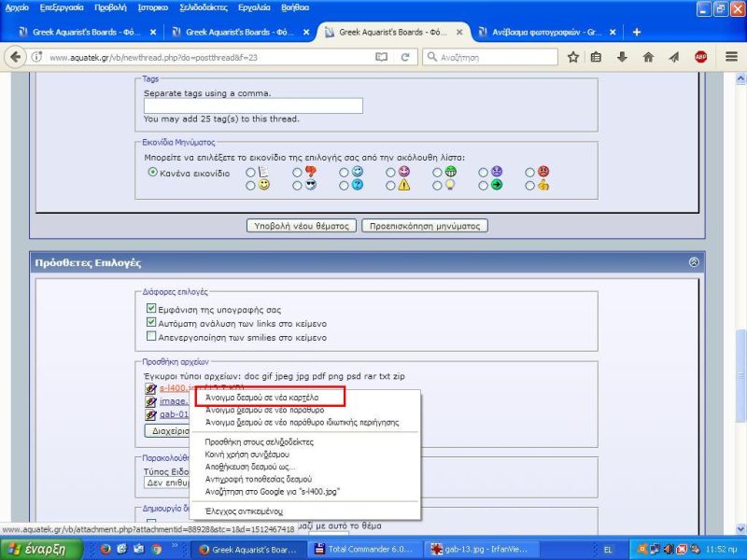Click the 'Προεπισκόπηση μηνύματος' button
The width and height of the screenshot is (747, 560).
(424, 226)
